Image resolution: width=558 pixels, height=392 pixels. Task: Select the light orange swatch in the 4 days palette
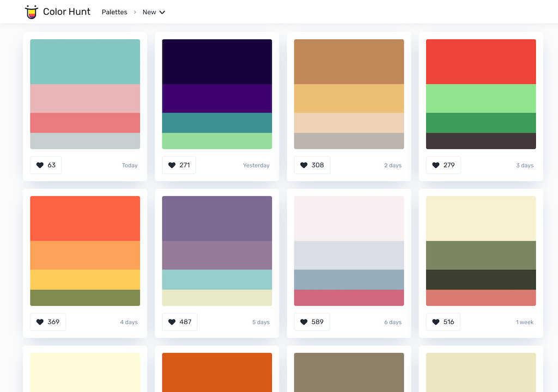point(85,255)
